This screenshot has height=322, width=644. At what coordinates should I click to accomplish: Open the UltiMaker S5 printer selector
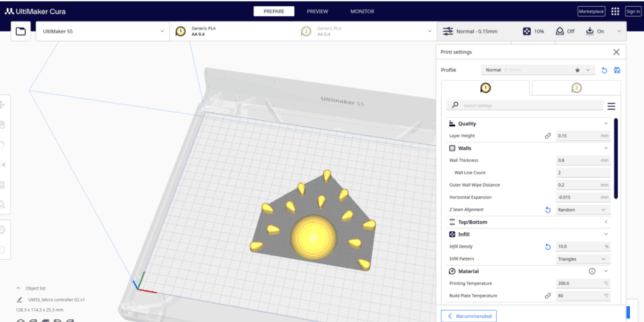point(103,31)
